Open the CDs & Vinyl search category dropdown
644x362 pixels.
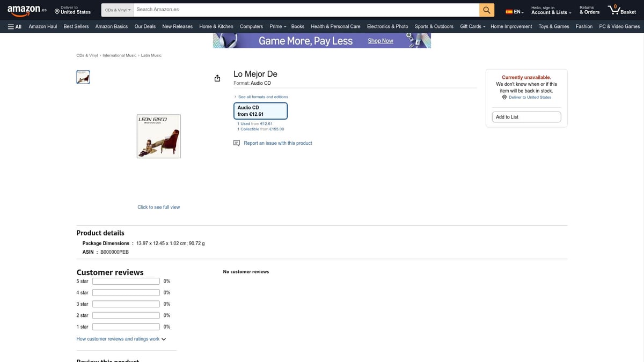point(118,10)
